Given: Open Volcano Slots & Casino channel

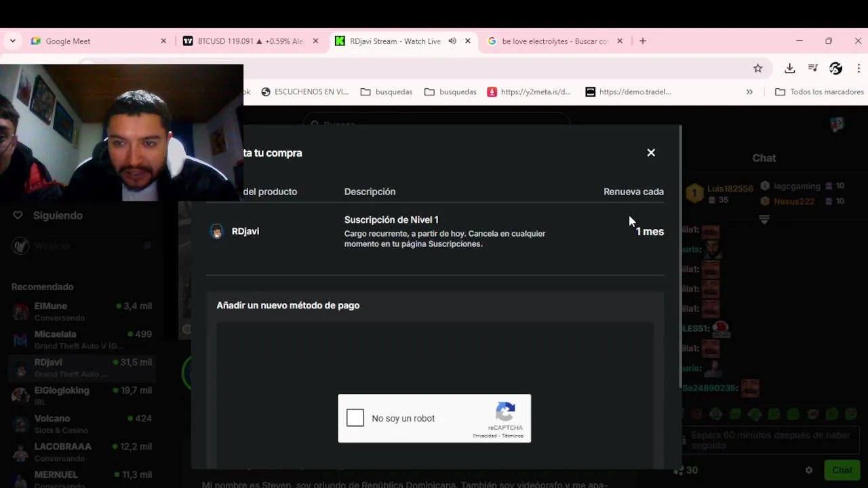Looking at the screenshot, I should (82, 424).
